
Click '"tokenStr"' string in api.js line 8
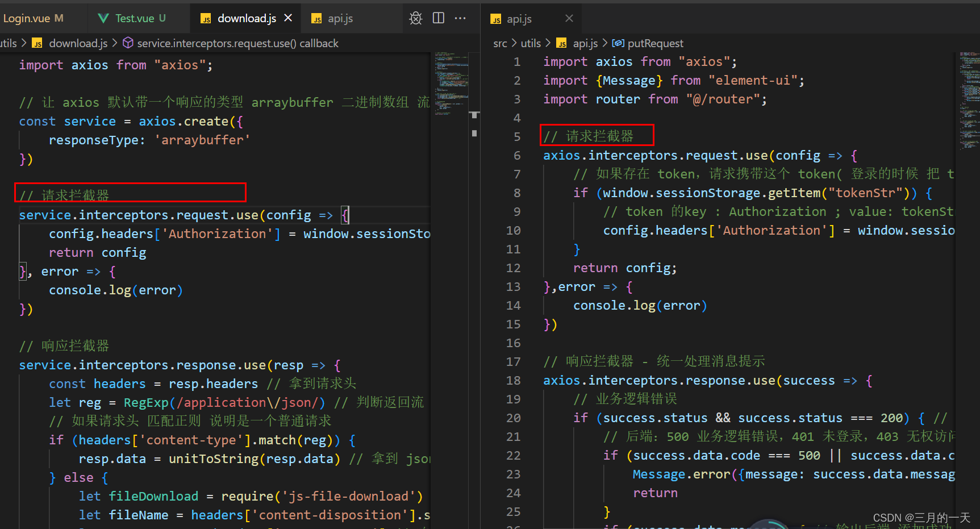pos(866,193)
